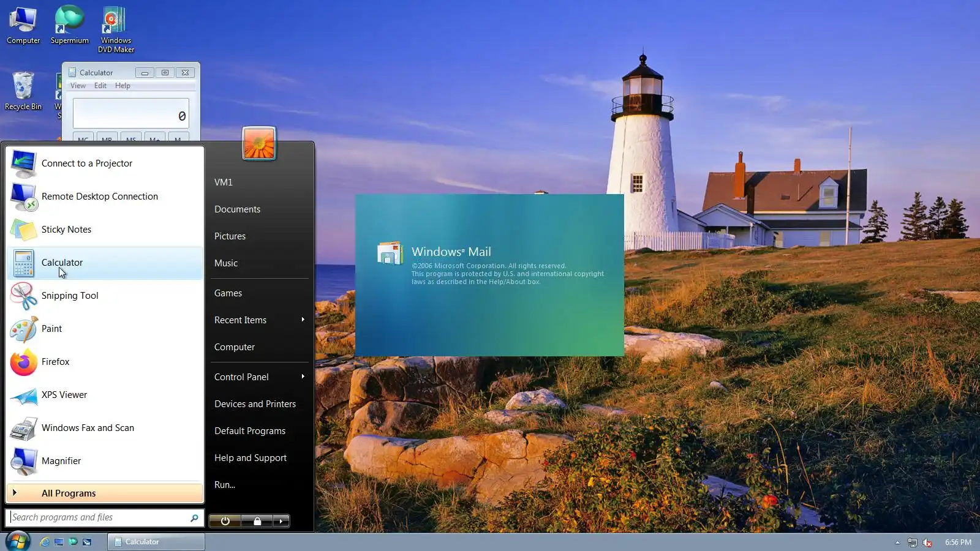
Task: Launch XPS Viewer from the Start menu
Action: click(x=105, y=395)
